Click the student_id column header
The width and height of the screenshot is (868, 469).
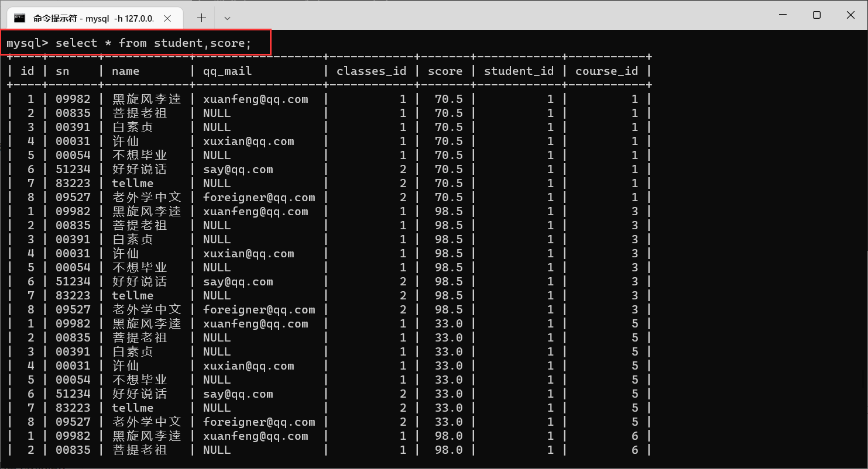coord(519,71)
